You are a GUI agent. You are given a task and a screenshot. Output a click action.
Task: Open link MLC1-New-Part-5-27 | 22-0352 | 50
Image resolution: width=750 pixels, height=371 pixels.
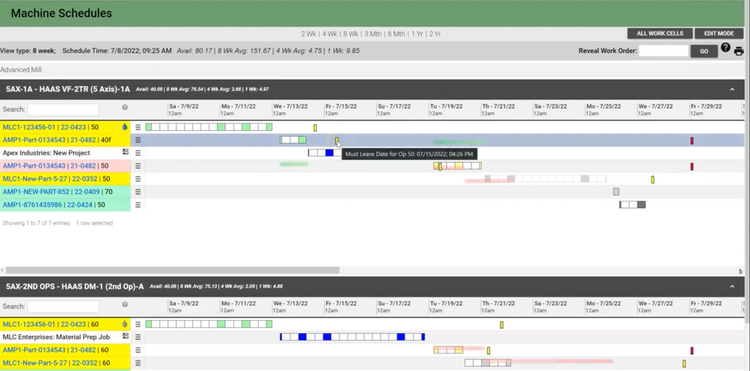coord(56,179)
